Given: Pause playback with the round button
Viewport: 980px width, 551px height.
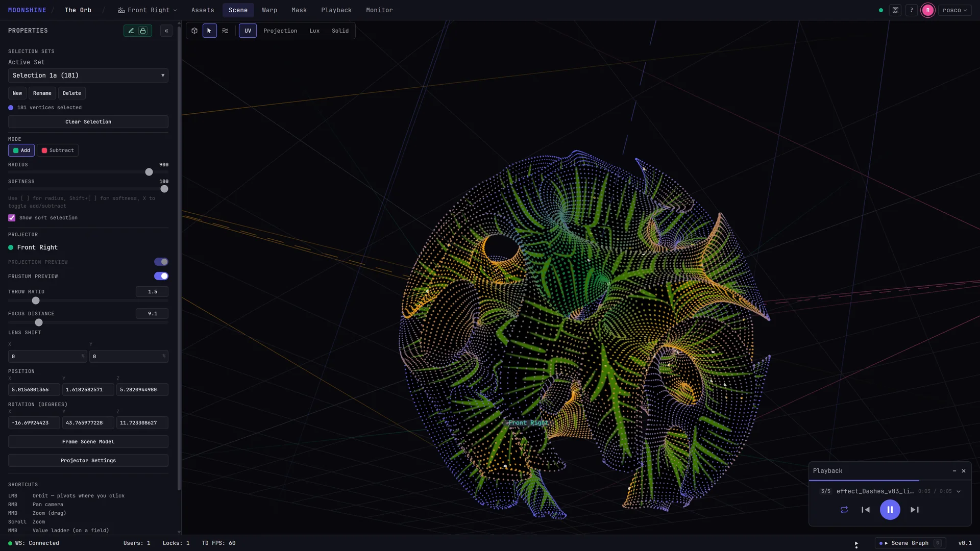Looking at the screenshot, I should click(x=890, y=510).
